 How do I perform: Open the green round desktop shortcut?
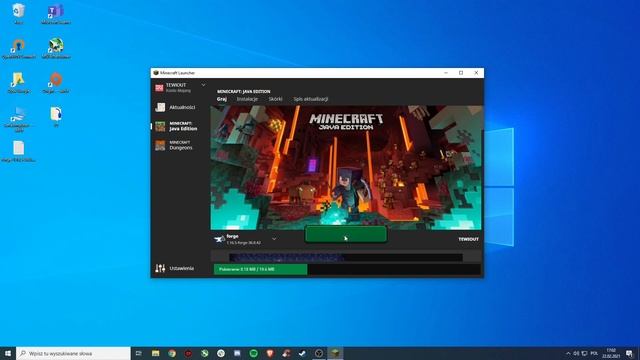[x=56, y=48]
